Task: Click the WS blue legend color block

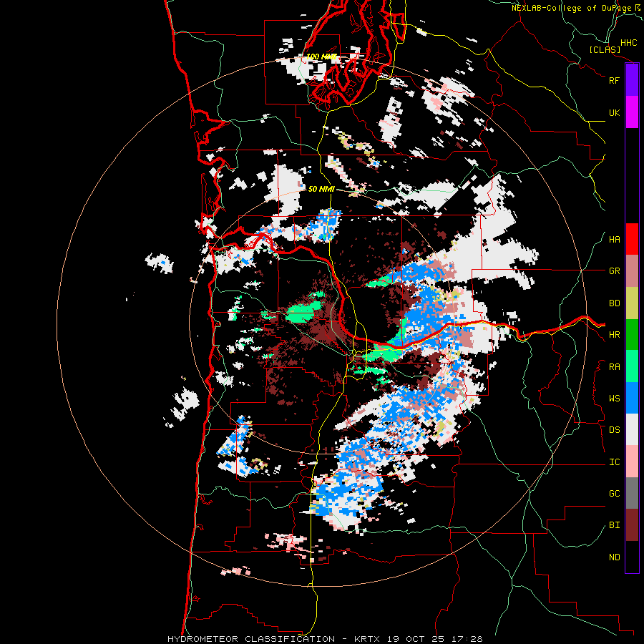Action: click(632, 398)
